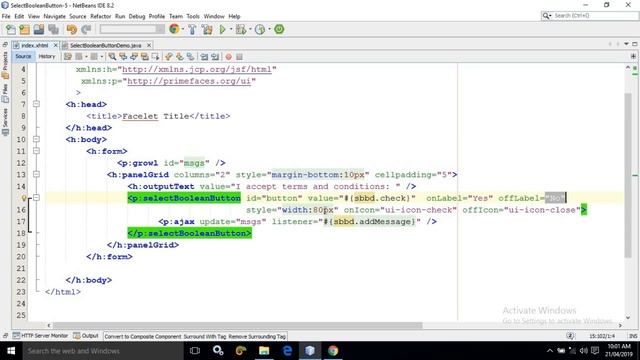640x360 pixels.
Task: Close the SelectBooleanButtonDemo.java tab
Action: [x=149, y=45]
